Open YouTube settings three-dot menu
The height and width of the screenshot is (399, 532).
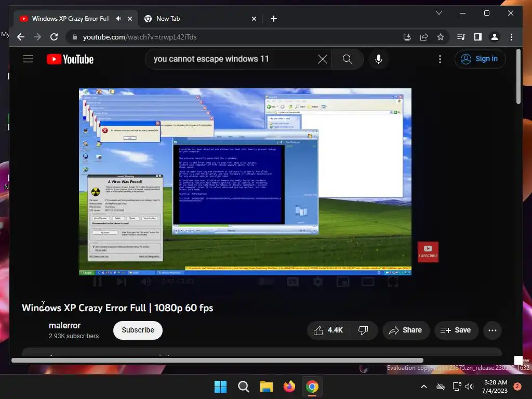pos(440,59)
